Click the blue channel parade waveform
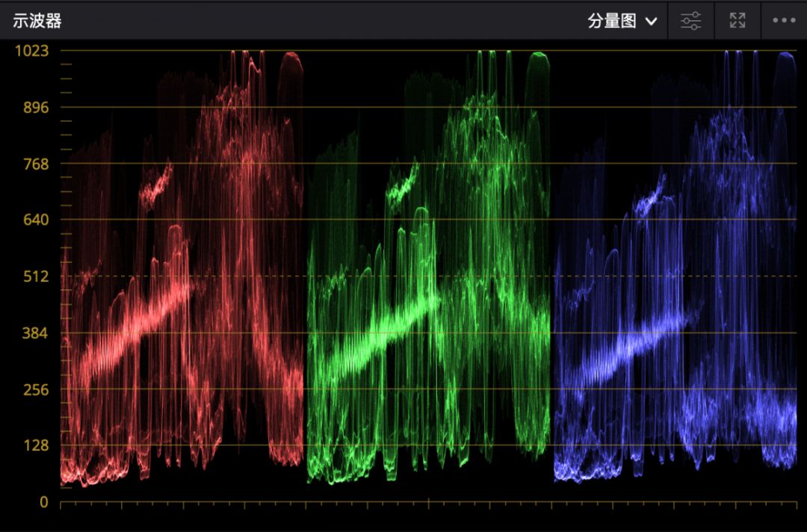The image size is (807, 532). click(675, 267)
